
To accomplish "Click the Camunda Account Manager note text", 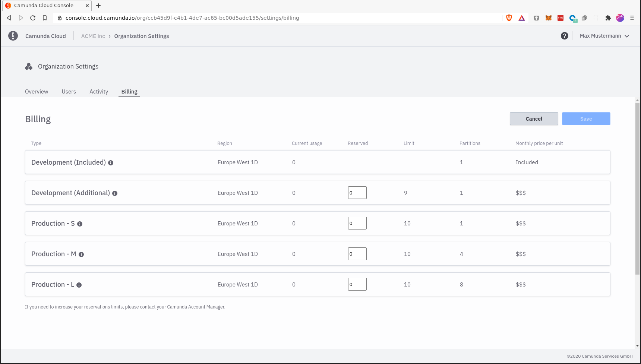I will click(125, 307).
